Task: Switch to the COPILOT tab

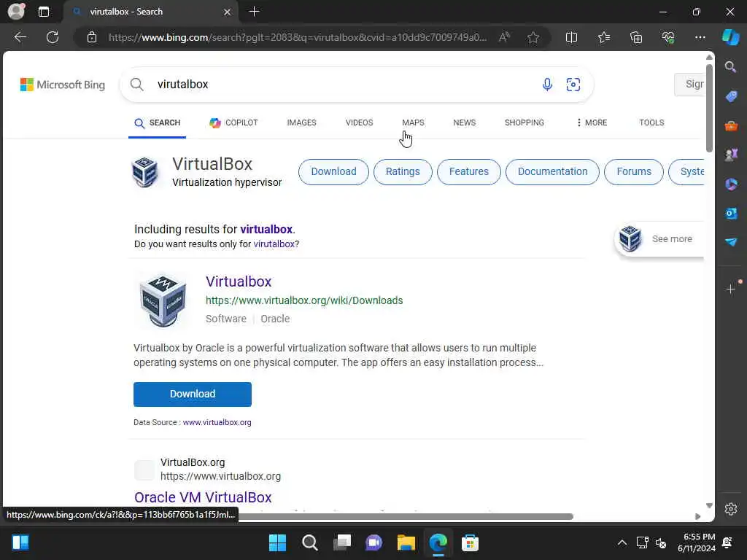Action: pos(233,122)
